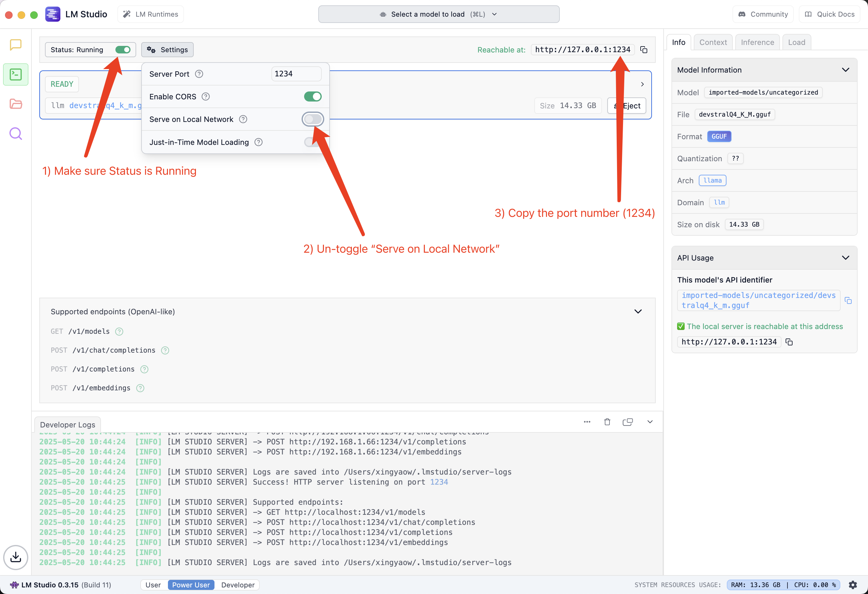868x594 pixels.
Task: Collapse Model Information section
Action: [x=846, y=70]
